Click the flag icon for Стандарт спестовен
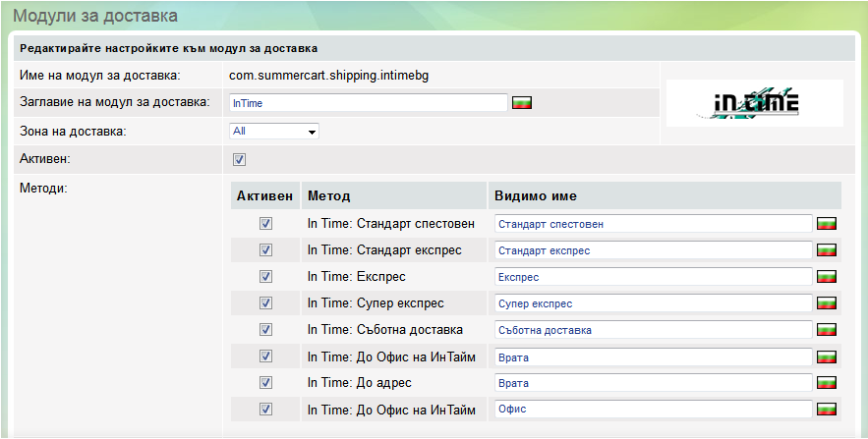868x439 pixels. click(827, 224)
